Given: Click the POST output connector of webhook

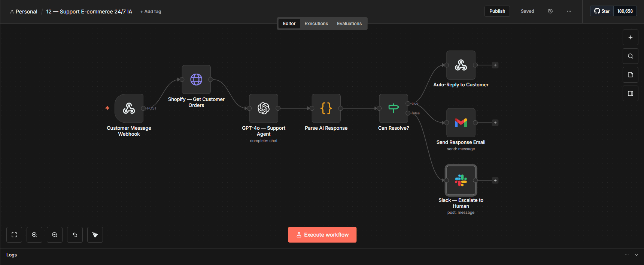Looking at the screenshot, I should tap(143, 108).
